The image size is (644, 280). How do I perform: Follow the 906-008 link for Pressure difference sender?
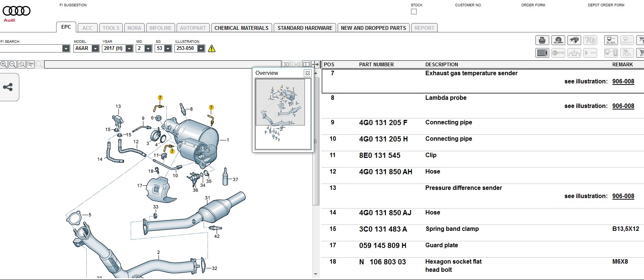pyautogui.click(x=623, y=196)
